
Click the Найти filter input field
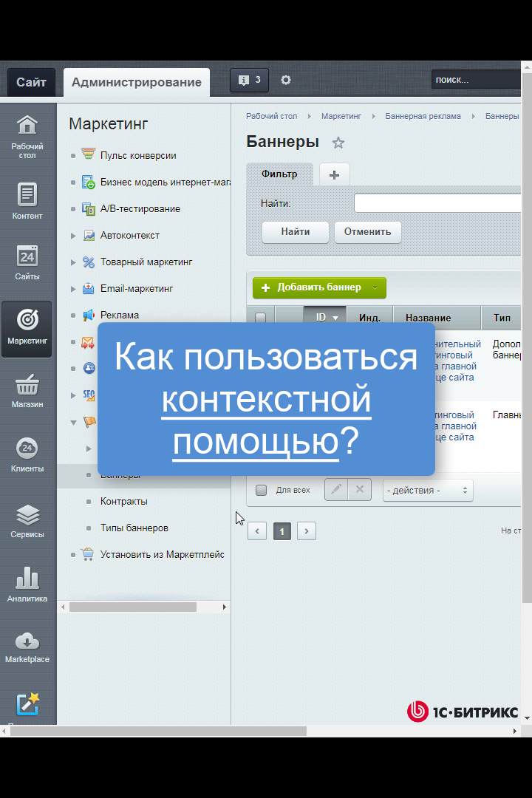437,203
